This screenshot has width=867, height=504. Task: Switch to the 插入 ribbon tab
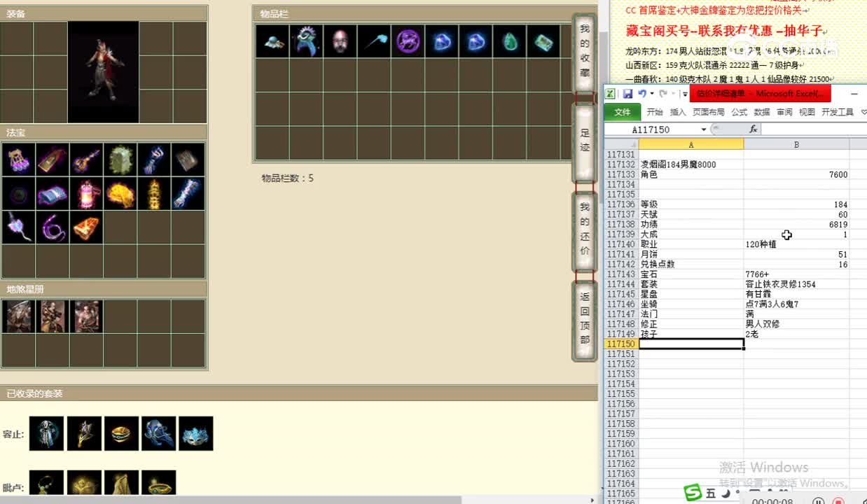[x=678, y=112]
